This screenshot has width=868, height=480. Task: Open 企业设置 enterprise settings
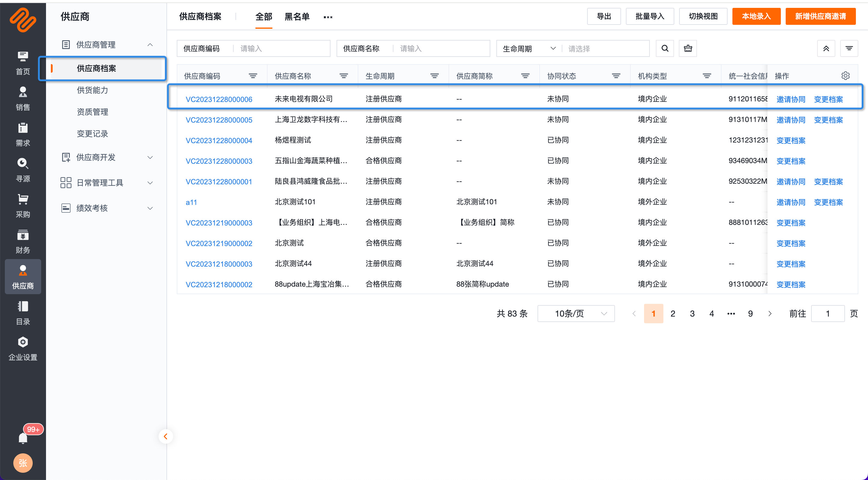tap(23, 349)
